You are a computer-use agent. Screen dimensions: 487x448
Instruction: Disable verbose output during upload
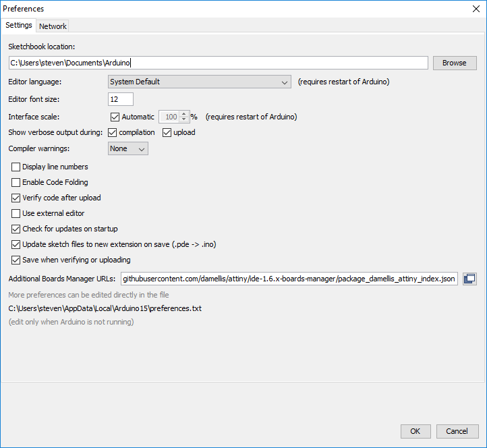coord(167,132)
